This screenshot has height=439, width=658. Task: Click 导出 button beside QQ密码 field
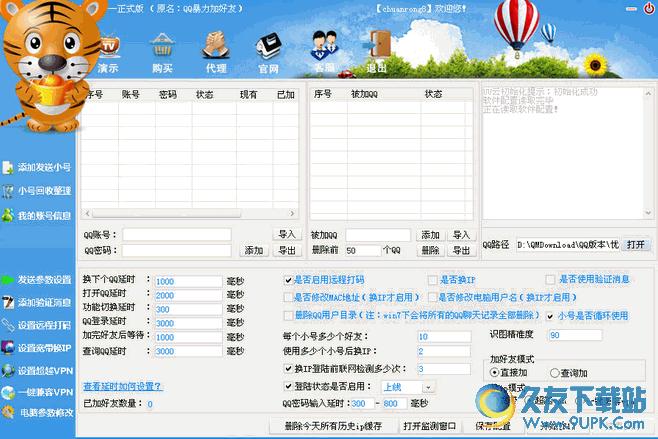tap(287, 251)
